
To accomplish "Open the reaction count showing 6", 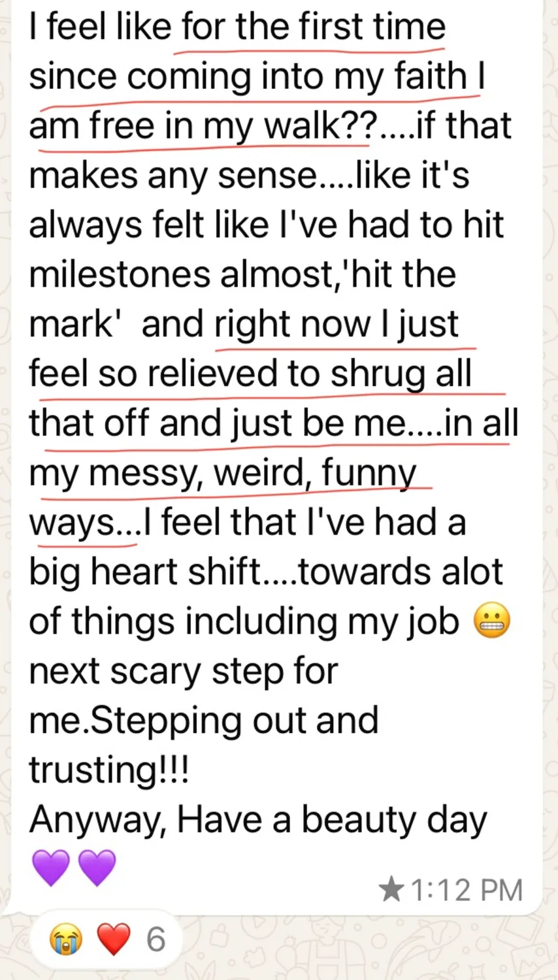I will (x=156, y=939).
